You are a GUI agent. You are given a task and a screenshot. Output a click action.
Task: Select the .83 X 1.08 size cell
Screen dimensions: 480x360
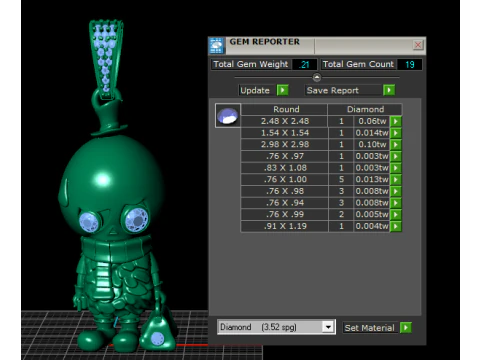click(284, 168)
